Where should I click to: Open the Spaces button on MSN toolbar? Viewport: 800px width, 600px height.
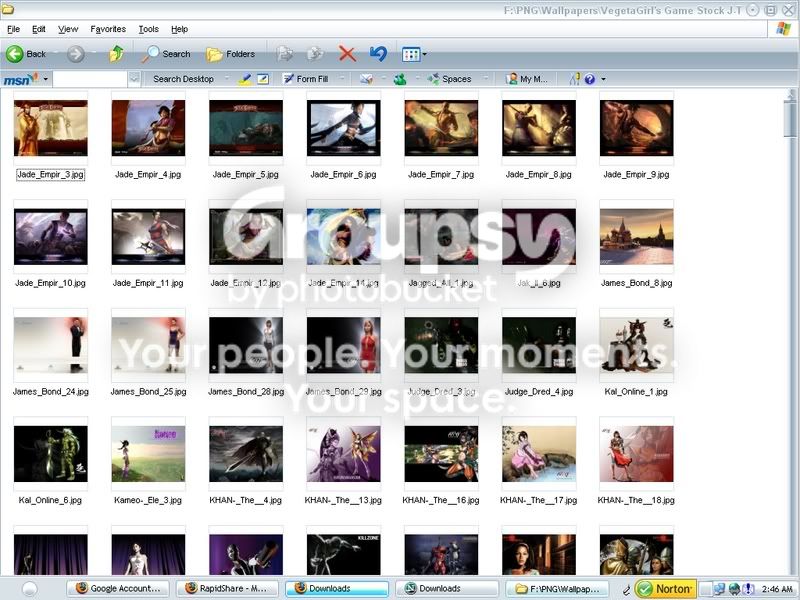[449, 79]
